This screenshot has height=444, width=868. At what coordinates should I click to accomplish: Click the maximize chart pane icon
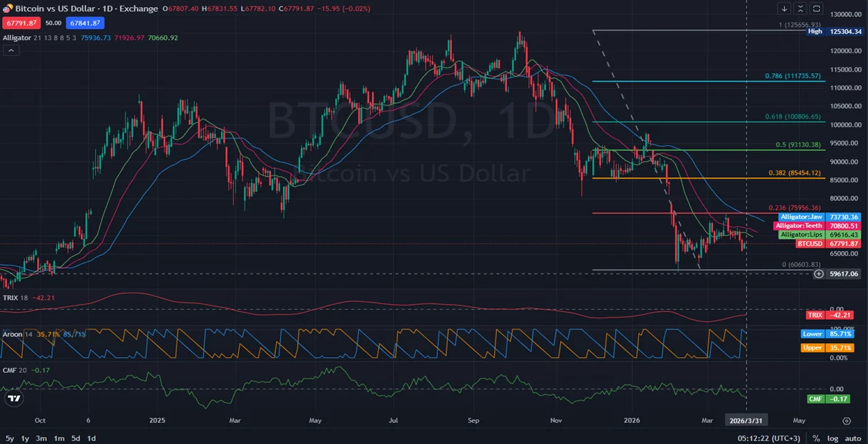[x=817, y=9]
